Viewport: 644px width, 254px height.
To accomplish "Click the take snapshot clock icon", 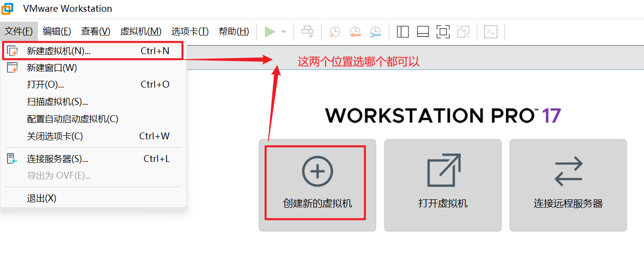I will [334, 32].
